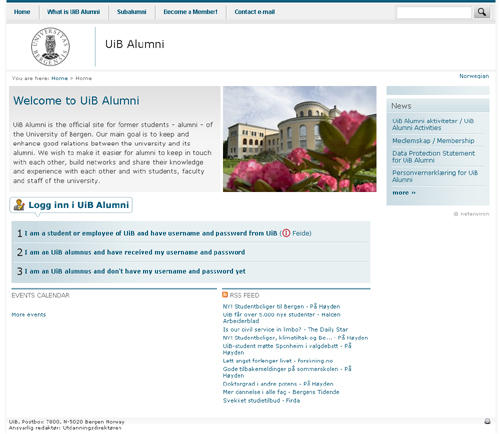The image size is (500, 434).
Task: Open Gode tilbakemeldinger på sommerskolen item
Action: [x=287, y=372]
